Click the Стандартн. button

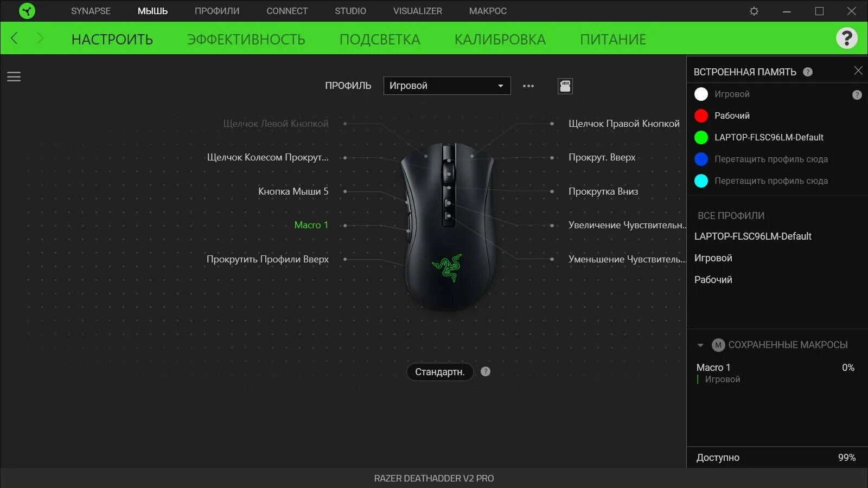(440, 372)
